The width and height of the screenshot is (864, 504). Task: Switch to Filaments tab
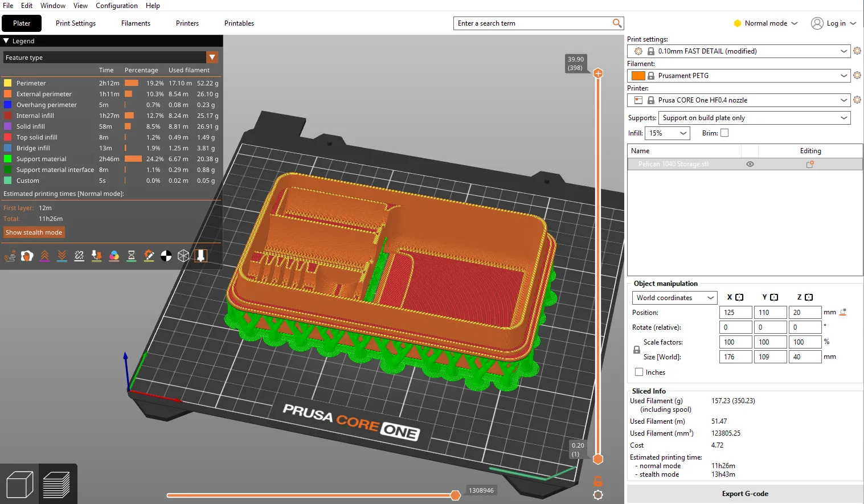(136, 23)
